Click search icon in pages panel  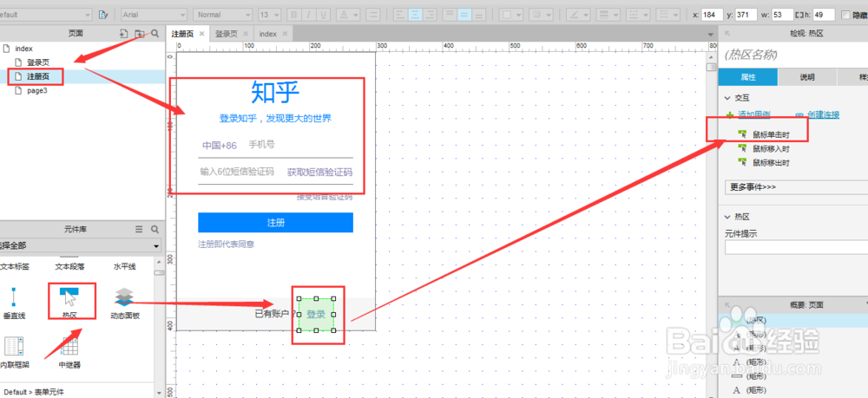pos(155,34)
